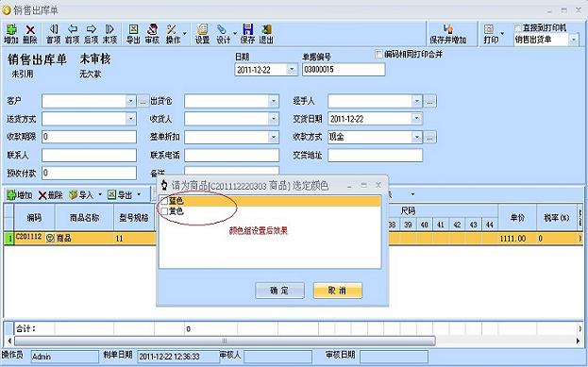Open the 操作 tools icon
Screen dimensions: 588x367
tap(172, 29)
